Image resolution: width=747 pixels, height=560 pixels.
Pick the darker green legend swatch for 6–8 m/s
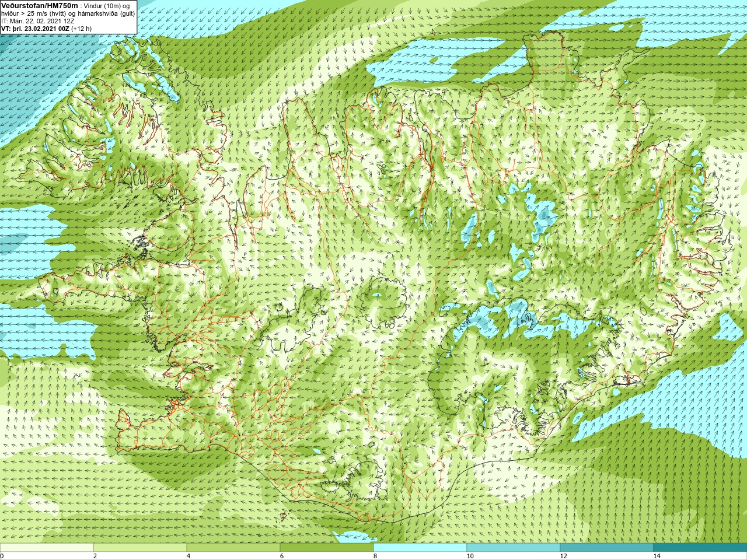(x=327, y=548)
